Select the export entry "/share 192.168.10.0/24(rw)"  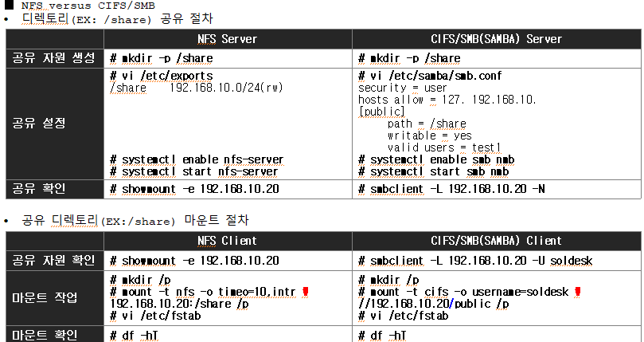(x=197, y=88)
